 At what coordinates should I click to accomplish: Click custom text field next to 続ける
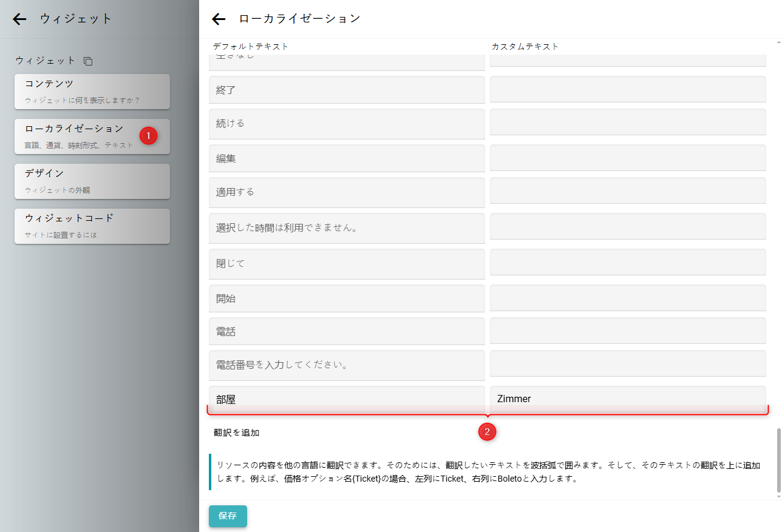[627, 123]
